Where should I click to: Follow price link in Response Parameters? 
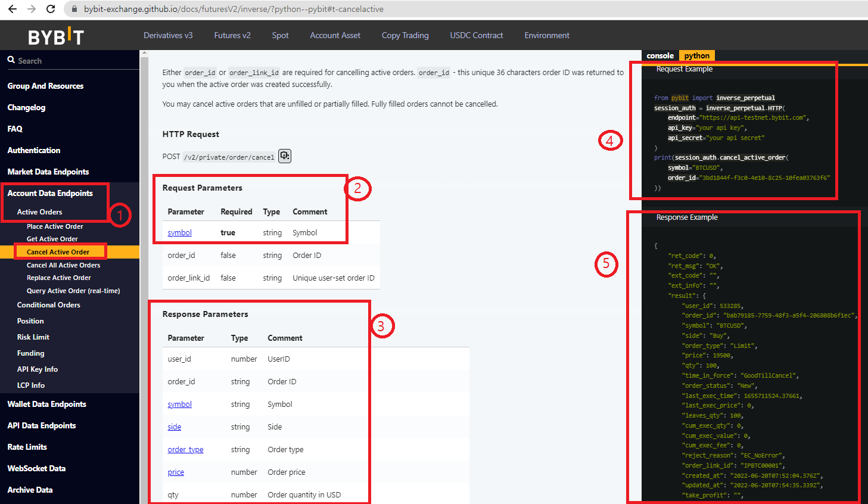coord(176,472)
